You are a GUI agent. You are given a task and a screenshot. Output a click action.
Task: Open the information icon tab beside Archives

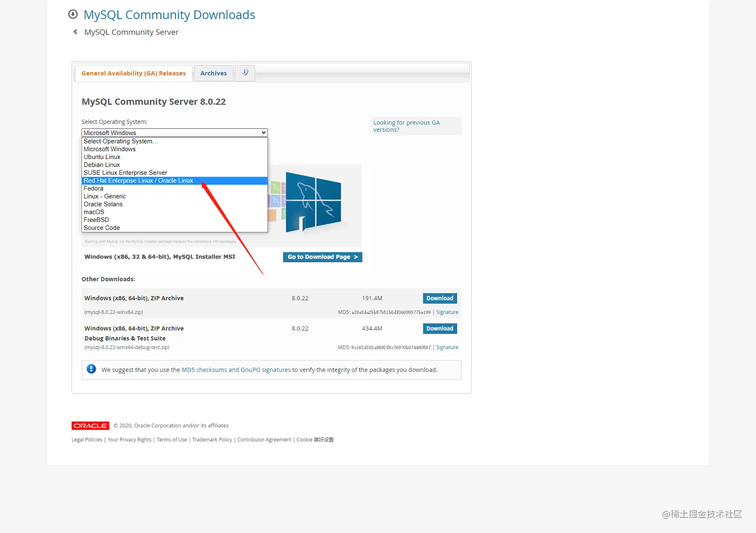pos(245,73)
